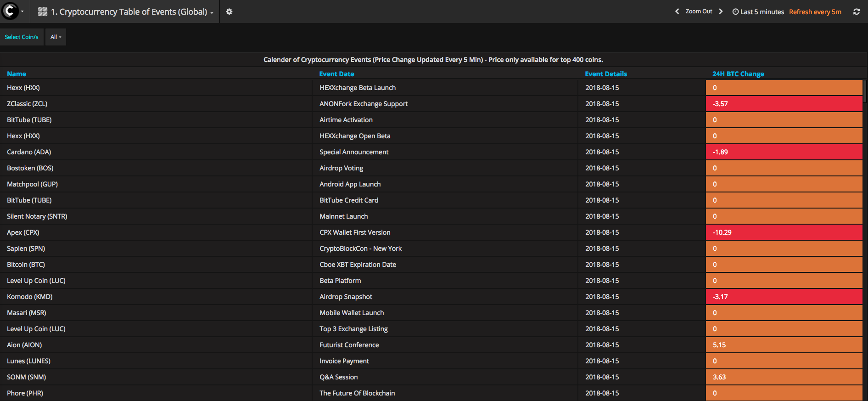
Task: Open the All coin selector dropdown
Action: coord(56,37)
